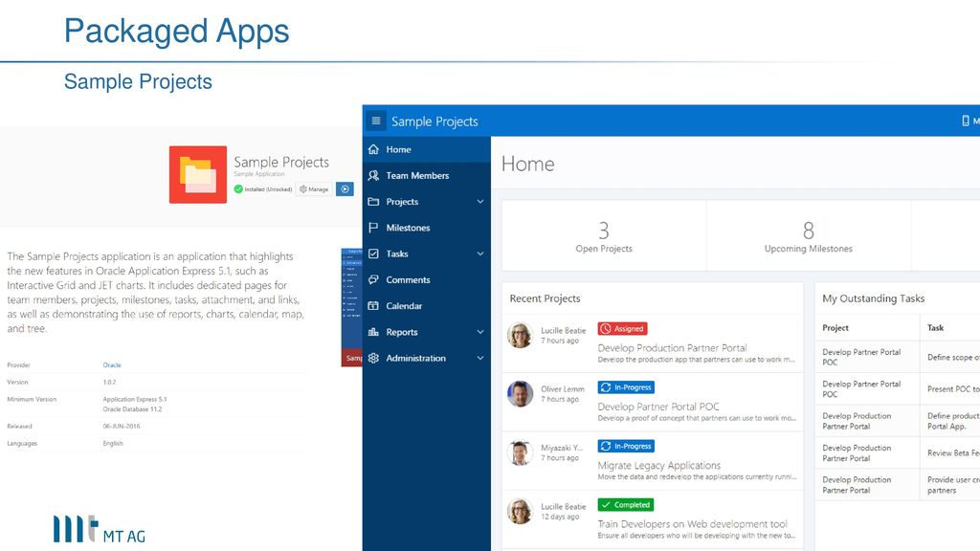This screenshot has width=980, height=551.
Task: Click the small app screenshot thumbnail
Action: [x=351, y=307]
